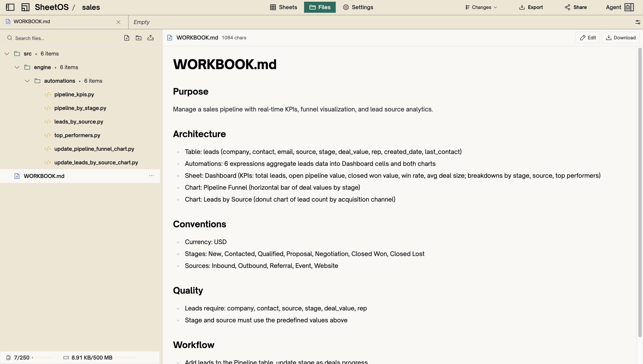Edit the WORKBOOK.md document

[588, 37]
